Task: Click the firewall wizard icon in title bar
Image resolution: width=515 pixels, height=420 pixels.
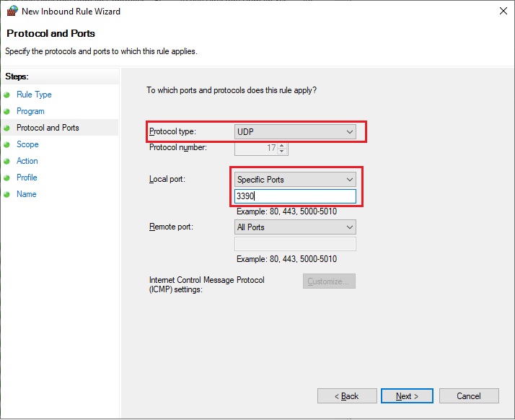Action: point(12,11)
